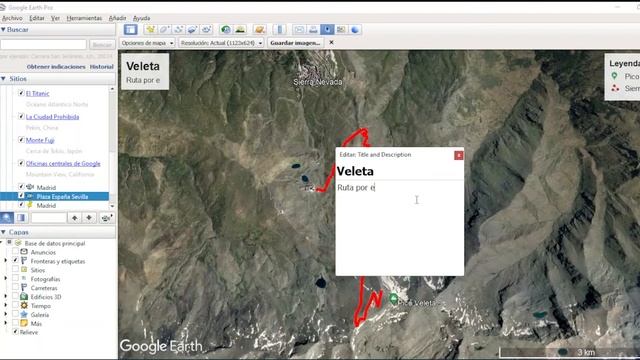Select the Add Path tool

pyautogui.click(x=178, y=29)
